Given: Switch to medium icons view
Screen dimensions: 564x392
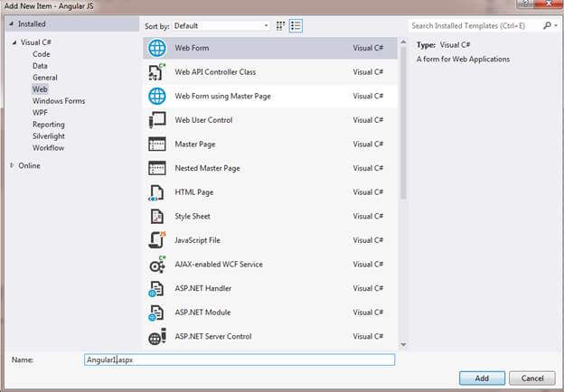Looking at the screenshot, I should pyautogui.click(x=280, y=26).
